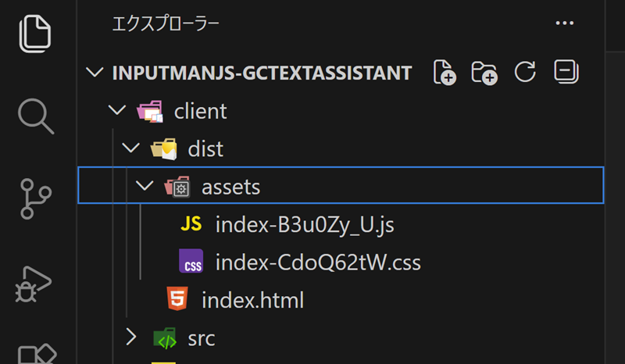This screenshot has height=364, width=625.
Task: Click the CSS file icon of index-CdoQ62tW.css
Action: pyautogui.click(x=191, y=261)
